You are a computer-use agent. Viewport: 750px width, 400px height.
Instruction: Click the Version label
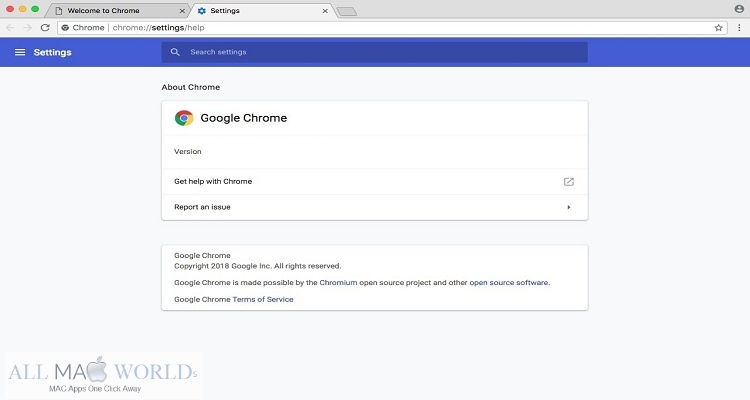(188, 152)
